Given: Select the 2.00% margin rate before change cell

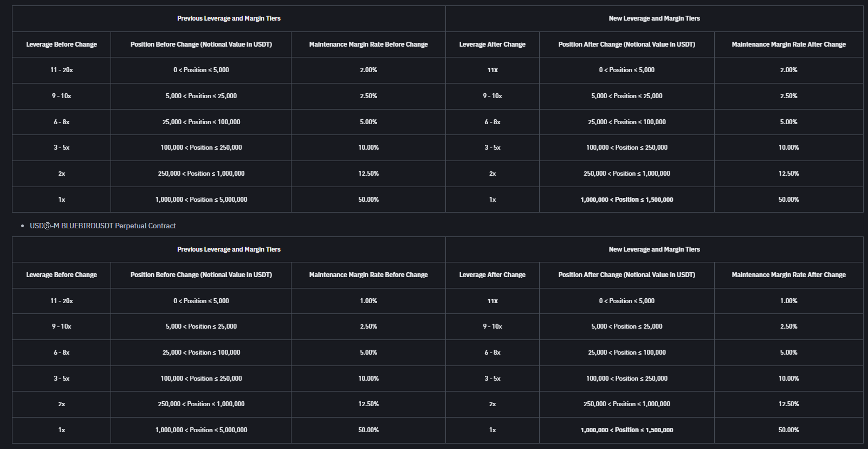Looking at the screenshot, I should coord(368,70).
